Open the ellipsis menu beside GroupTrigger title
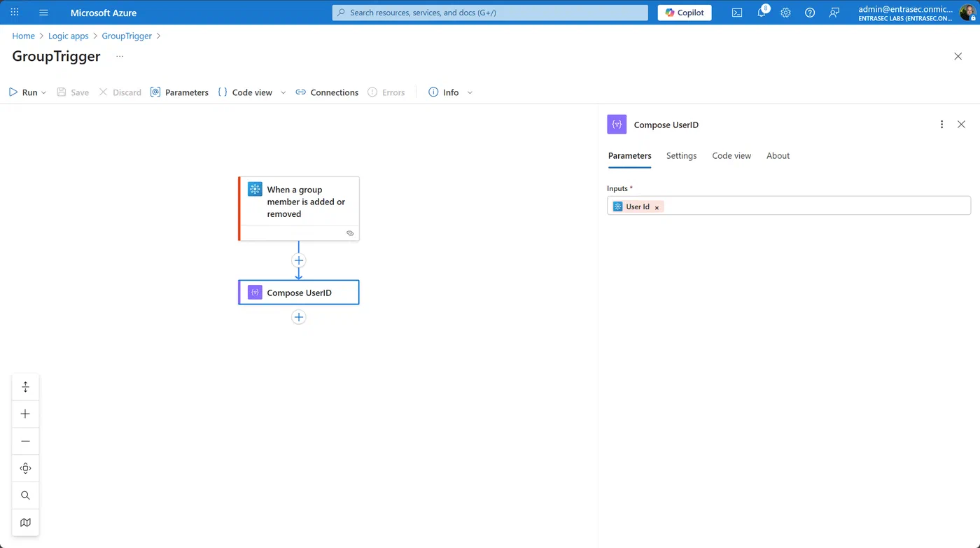The width and height of the screenshot is (980, 548). (120, 56)
